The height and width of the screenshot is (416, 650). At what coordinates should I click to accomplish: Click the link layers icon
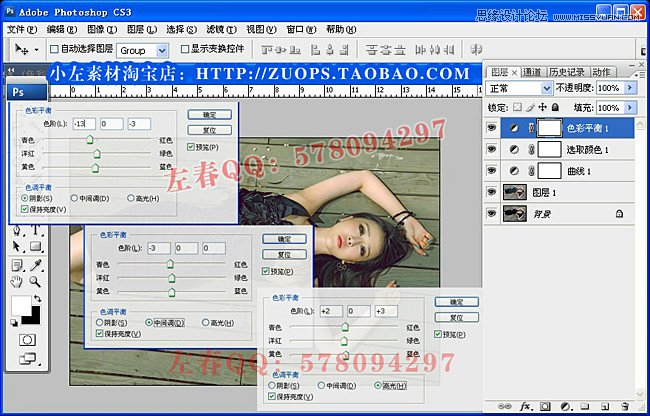tap(504, 406)
